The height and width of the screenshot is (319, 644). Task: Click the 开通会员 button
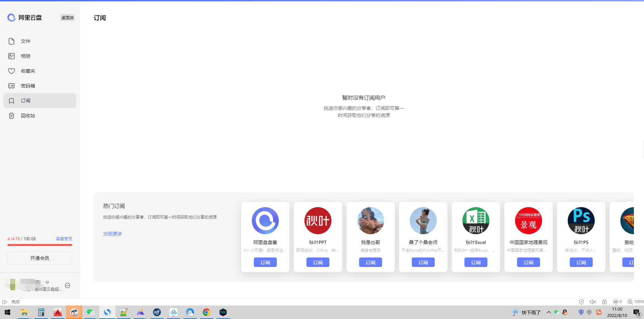pos(40,258)
